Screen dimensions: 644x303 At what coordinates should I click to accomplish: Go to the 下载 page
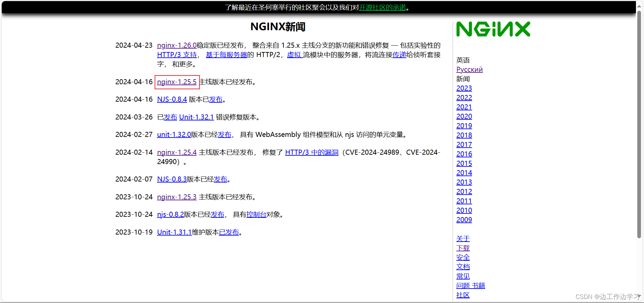point(463,248)
